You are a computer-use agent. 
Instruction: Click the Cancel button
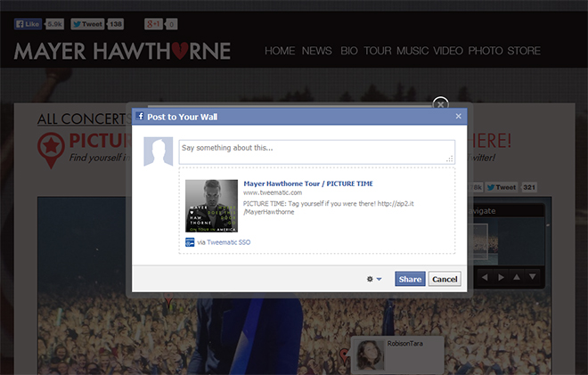[445, 279]
